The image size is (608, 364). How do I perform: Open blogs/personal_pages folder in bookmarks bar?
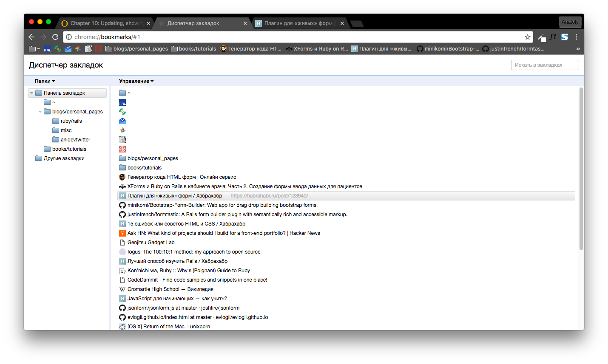[x=136, y=49]
